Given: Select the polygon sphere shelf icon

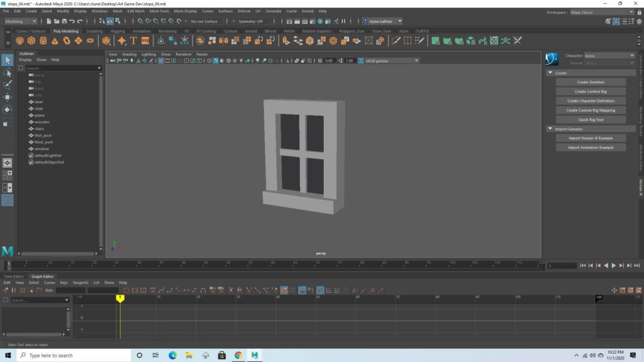Looking at the screenshot, I should pyautogui.click(x=20, y=41).
